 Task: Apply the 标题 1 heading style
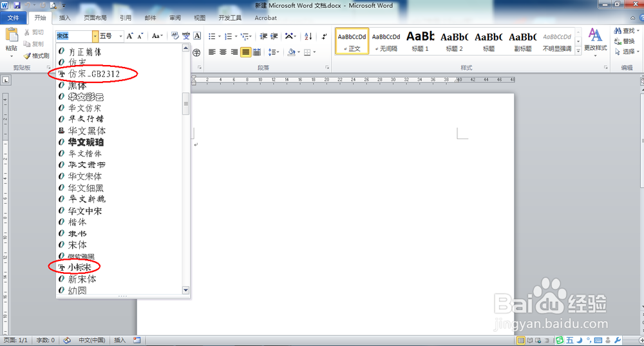pos(420,41)
